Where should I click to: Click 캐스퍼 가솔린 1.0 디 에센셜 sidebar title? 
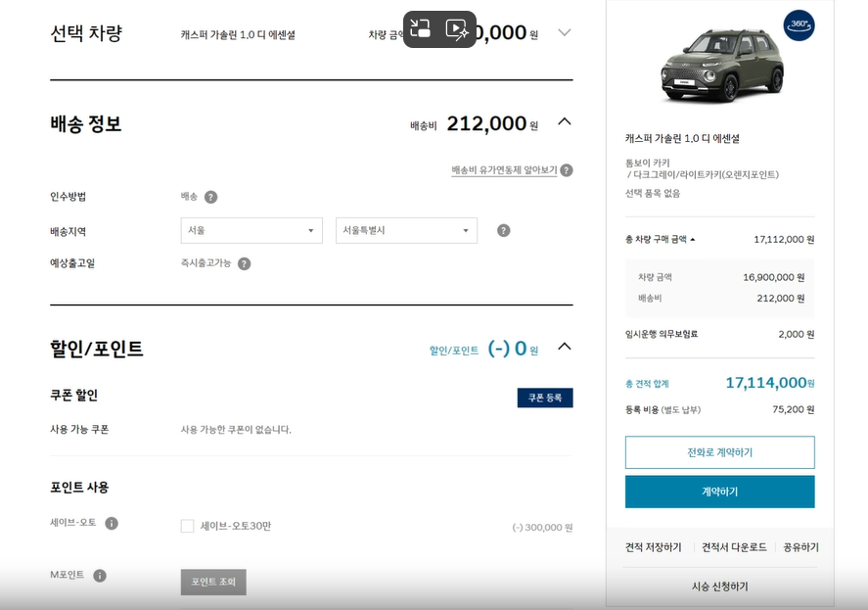tap(682, 138)
